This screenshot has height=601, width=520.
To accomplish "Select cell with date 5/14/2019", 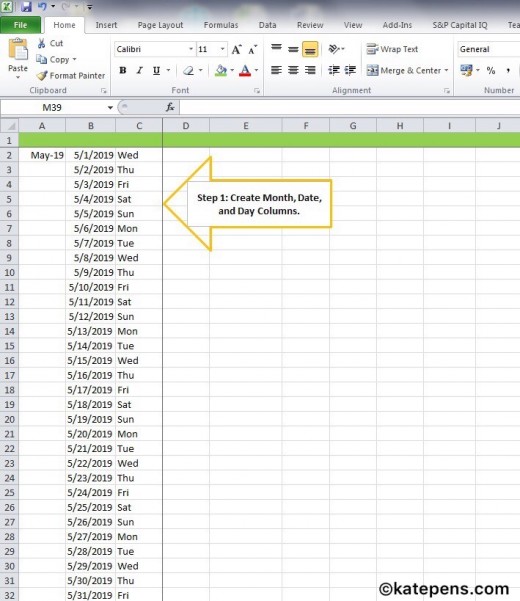I will point(90,346).
